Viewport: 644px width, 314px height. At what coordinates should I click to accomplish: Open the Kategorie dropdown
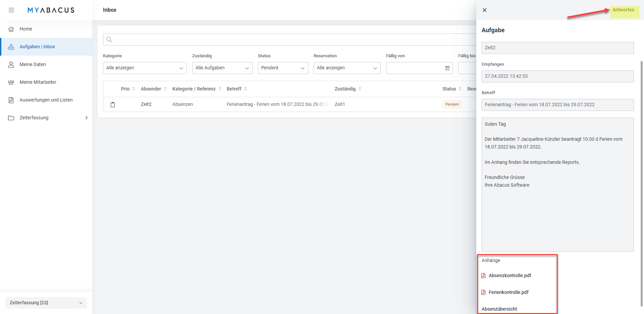click(145, 68)
